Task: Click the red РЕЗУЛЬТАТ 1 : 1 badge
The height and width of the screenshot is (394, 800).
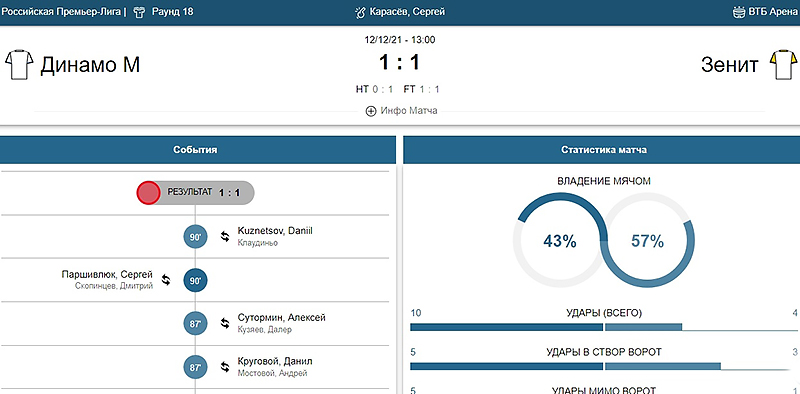Action: 195,193
